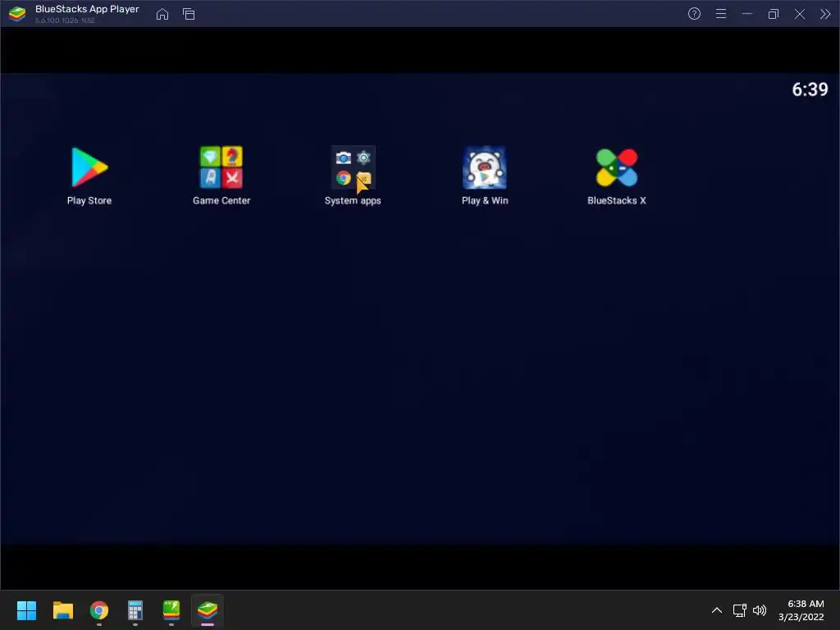Open the multi-instance/recent apps icon
Image resolution: width=840 pixels, height=630 pixels.
pyautogui.click(x=189, y=14)
